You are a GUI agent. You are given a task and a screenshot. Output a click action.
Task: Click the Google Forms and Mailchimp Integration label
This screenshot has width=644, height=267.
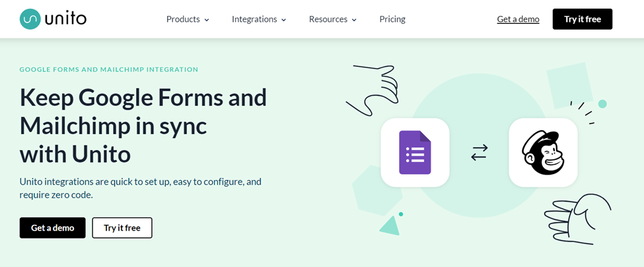coord(109,69)
